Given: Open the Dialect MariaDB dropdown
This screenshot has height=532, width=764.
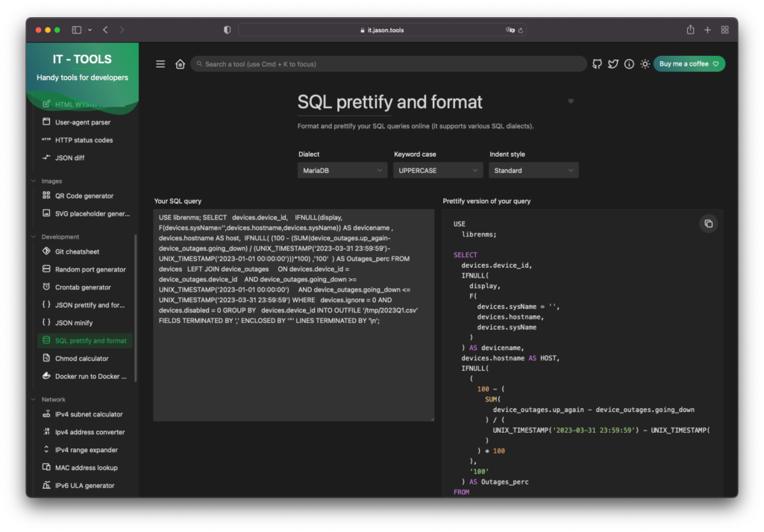Looking at the screenshot, I should [x=342, y=171].
